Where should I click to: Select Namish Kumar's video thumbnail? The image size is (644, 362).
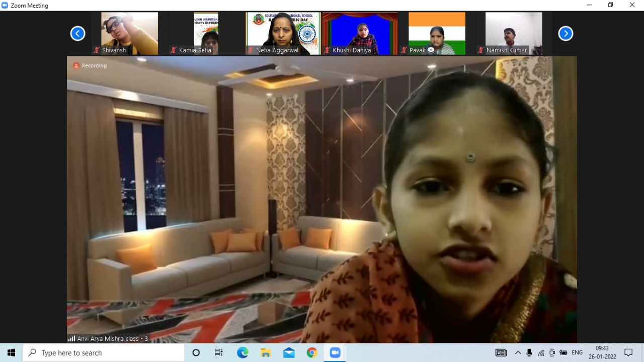(x=513, y=33)
